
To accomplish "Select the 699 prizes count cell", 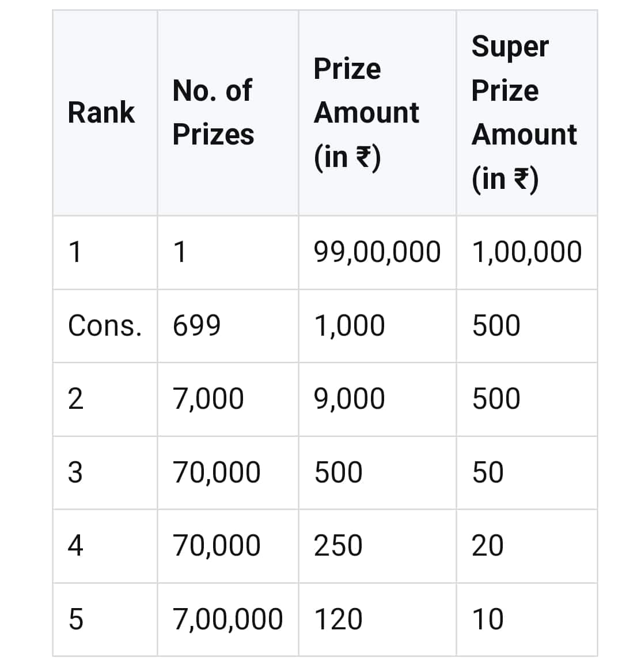I will [228, 326].
